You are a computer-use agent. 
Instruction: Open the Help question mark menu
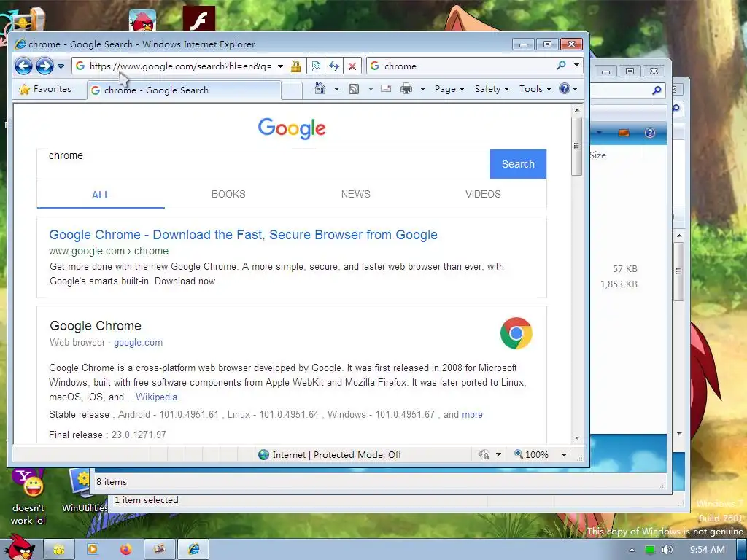pyautogui.click(x=568, y=89)
